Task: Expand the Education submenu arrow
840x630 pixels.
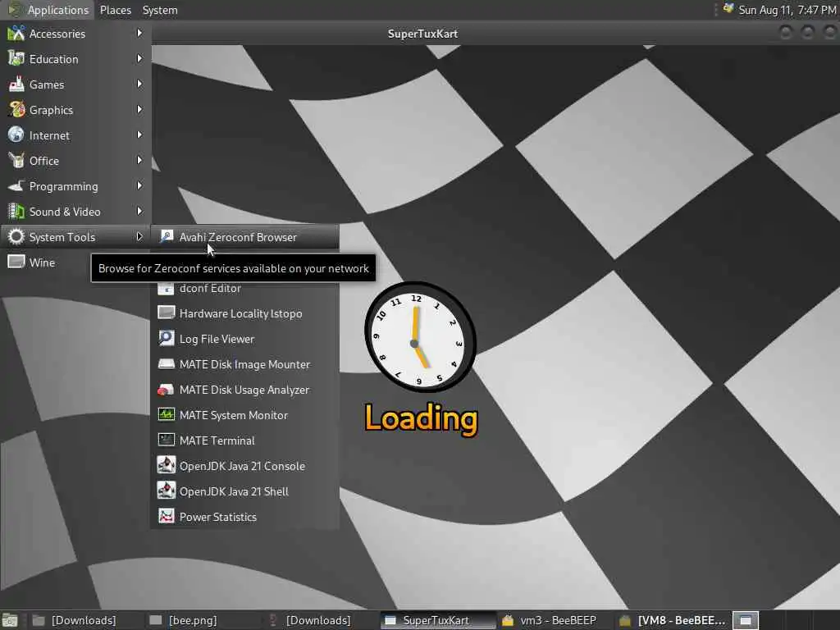Action: (139, 58)
